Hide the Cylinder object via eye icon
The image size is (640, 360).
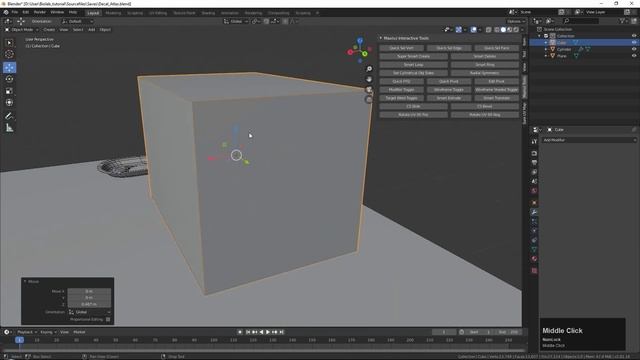(x=634, y=49)
